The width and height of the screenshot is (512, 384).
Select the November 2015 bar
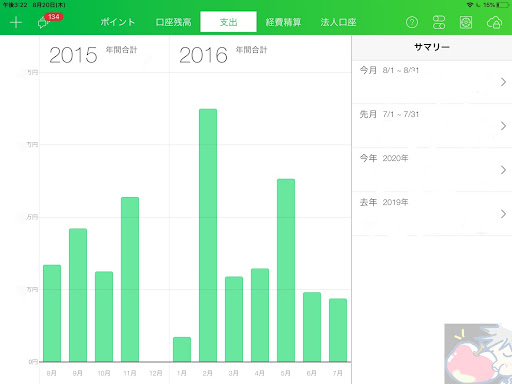tap(130, 279)
